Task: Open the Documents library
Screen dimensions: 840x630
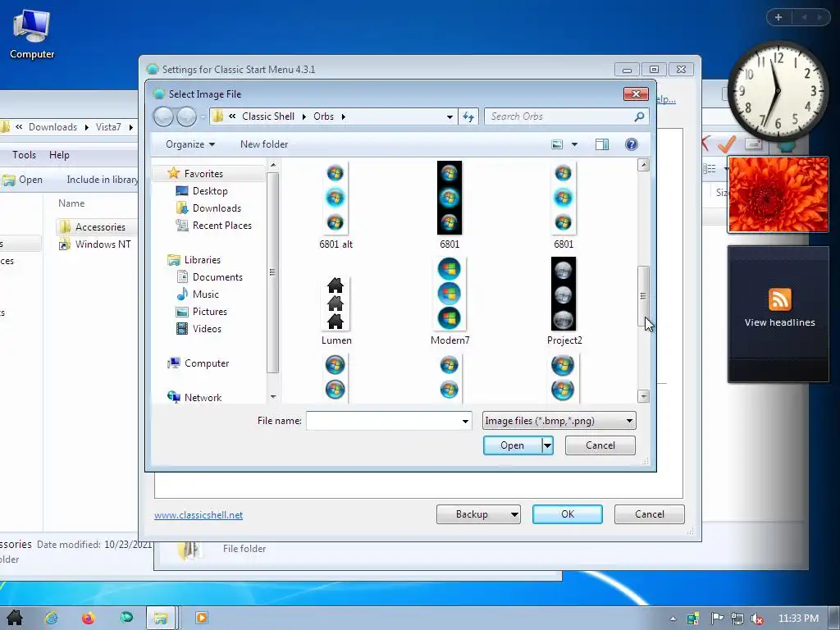Action: (x=217, y=277)
